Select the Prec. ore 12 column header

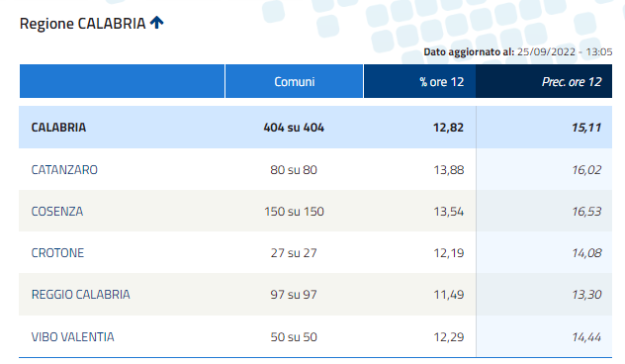click(x=544, y=81)
